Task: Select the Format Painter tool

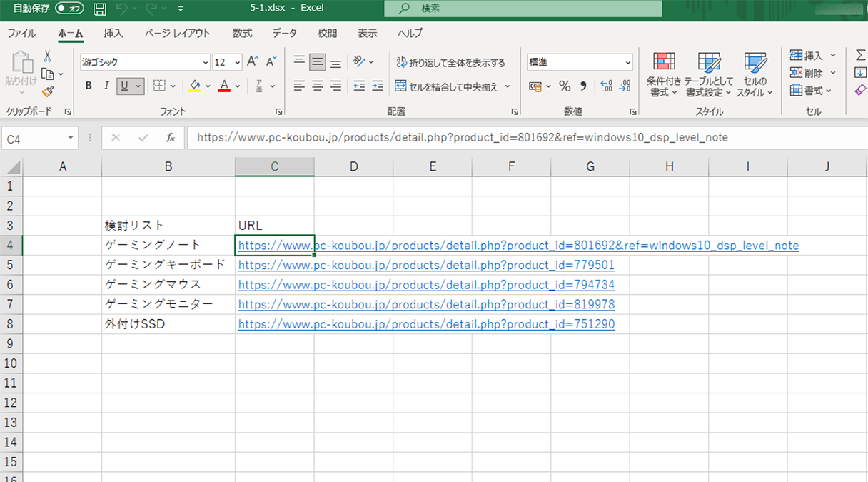Action: [x=47, y=91]
